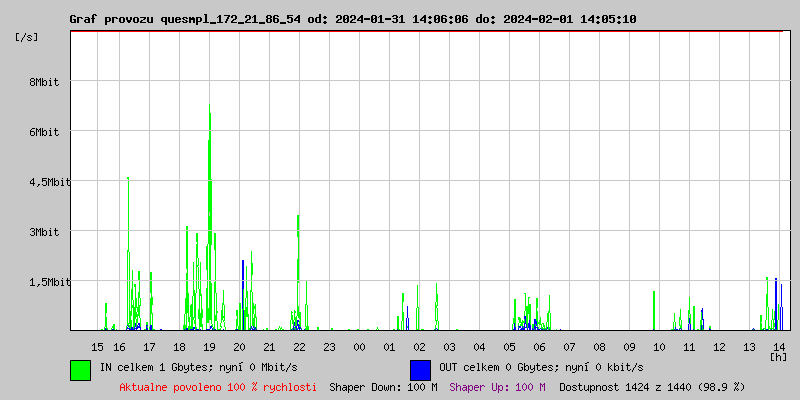Click the hour 14 x-axis label

coord(779,346)
